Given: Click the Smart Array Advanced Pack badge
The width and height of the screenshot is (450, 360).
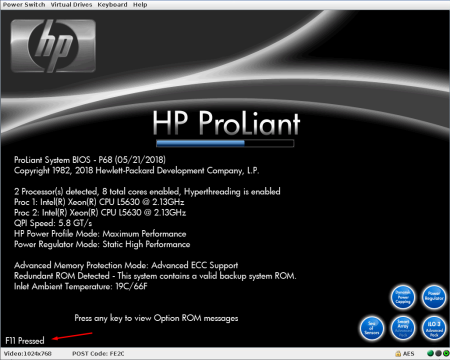Looking at the screenshot, I should click(x=403, y=328).
